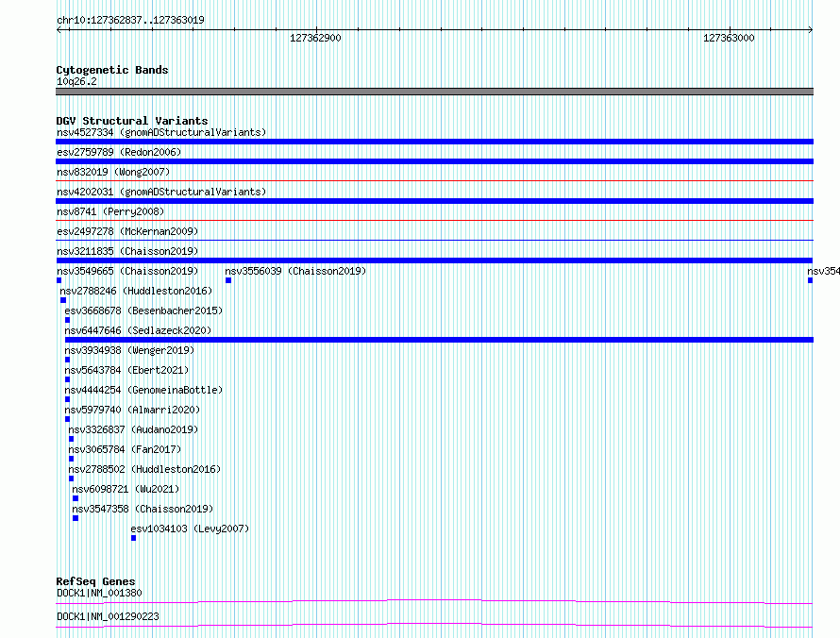The width and height of the screenshot is (840, 638).
Task: Click the thick blue bar of nsv4527334
Action: 434,142
